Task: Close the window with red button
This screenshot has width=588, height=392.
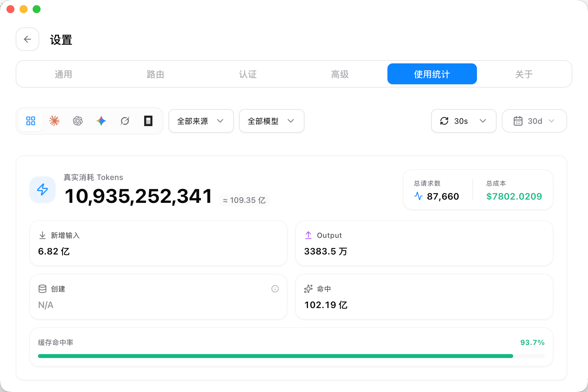Action: click(x=10, y=9)
